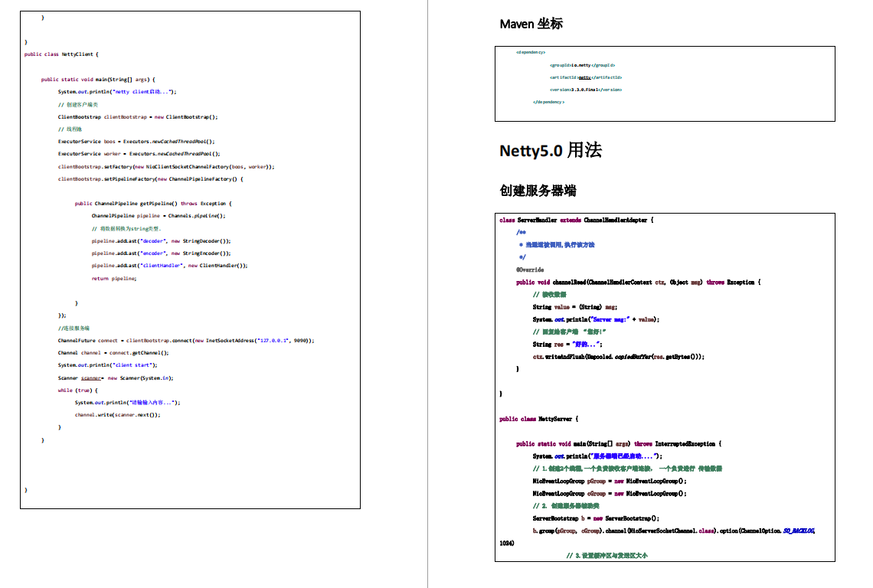This screenshot has height=588, width=873.
Task: Select the "ctx.writeAndFlush(Unpooled.copiedBuffer" line
Action: (619, 357)
